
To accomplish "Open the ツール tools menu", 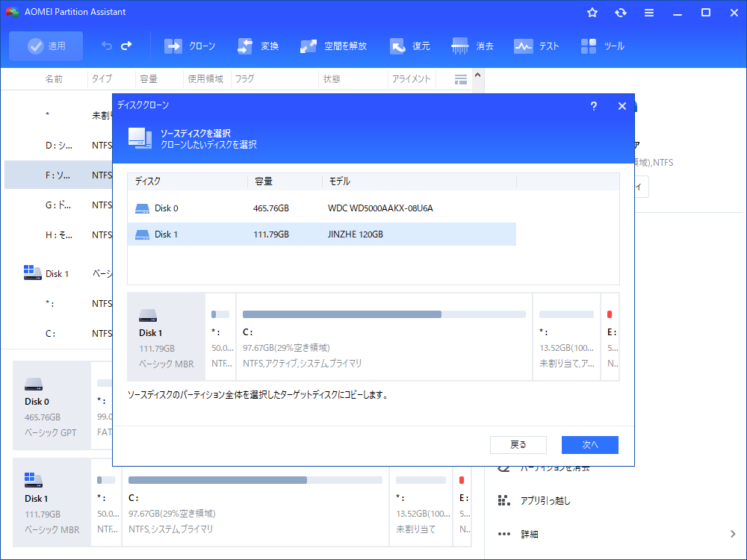I will [602, 46].
